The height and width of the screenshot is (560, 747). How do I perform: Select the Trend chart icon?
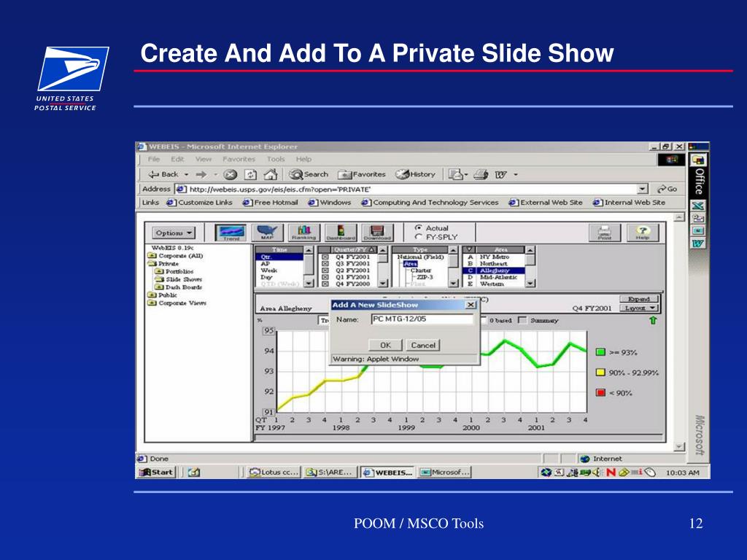click(x=230, y=233)
